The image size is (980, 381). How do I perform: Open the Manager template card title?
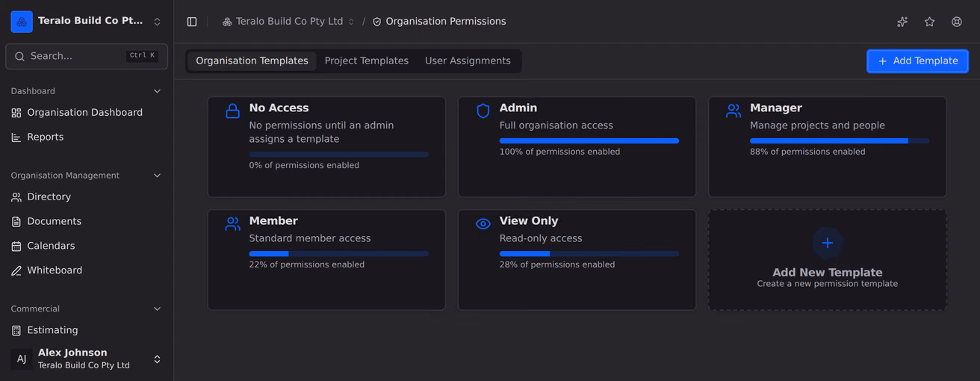pyautogui.click(x=776, y=108)
